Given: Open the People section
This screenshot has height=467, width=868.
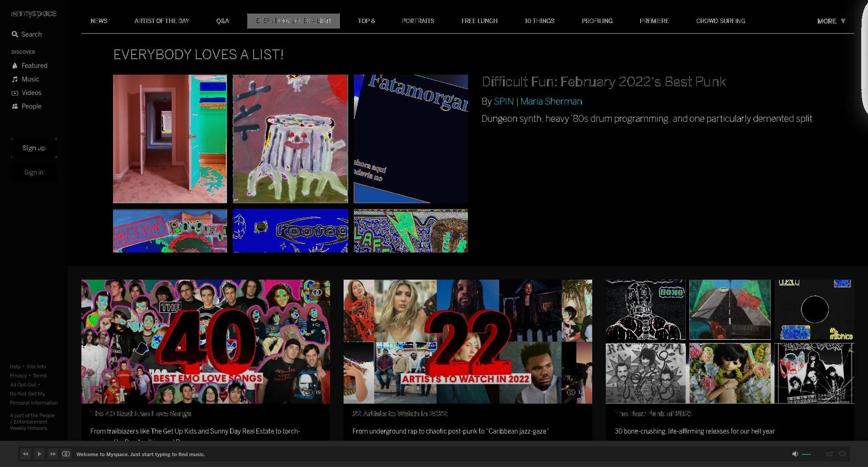Looking at the screenshot, I should 27,106.
